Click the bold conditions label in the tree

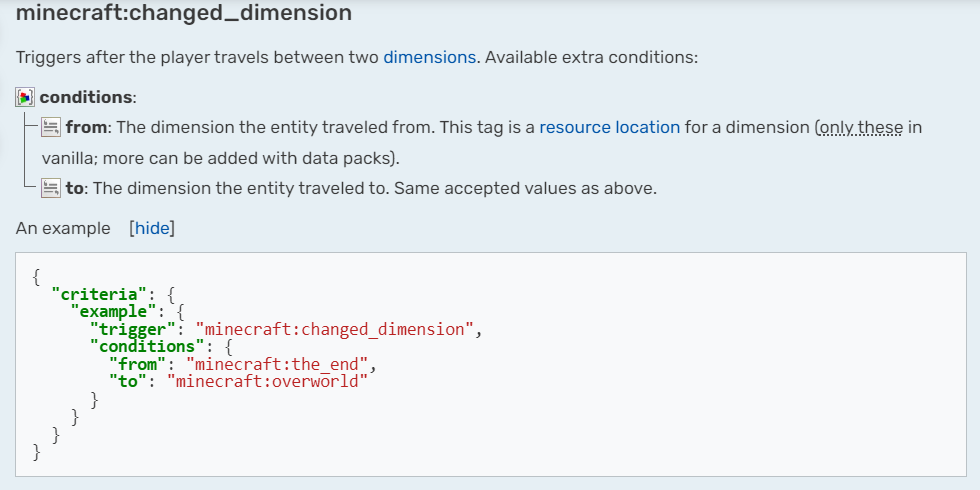(85, 97)
